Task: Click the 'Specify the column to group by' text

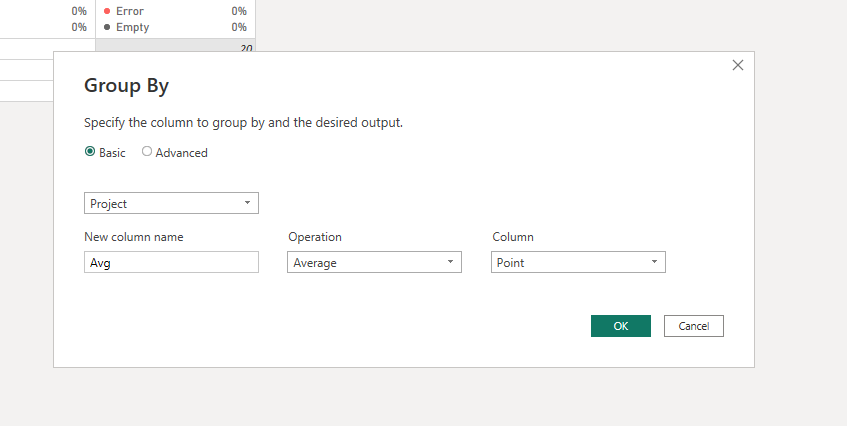Action: tap(243, 123)
